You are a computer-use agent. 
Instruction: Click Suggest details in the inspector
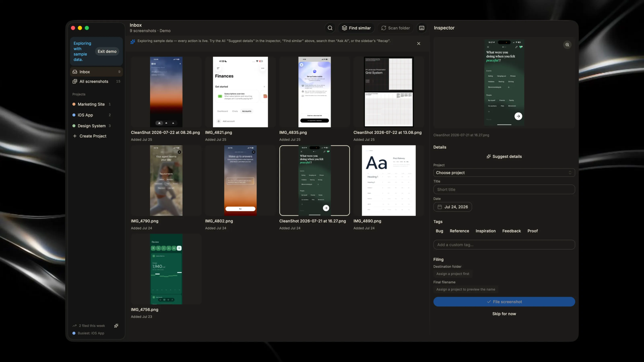click(x=504, y=156)
